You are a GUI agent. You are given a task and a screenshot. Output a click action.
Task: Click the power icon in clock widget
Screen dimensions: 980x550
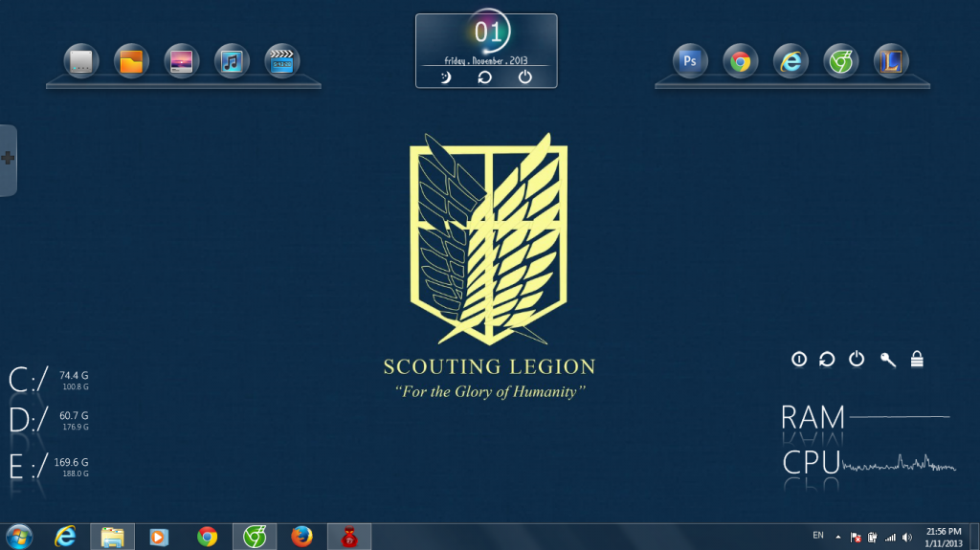[525, 77]
